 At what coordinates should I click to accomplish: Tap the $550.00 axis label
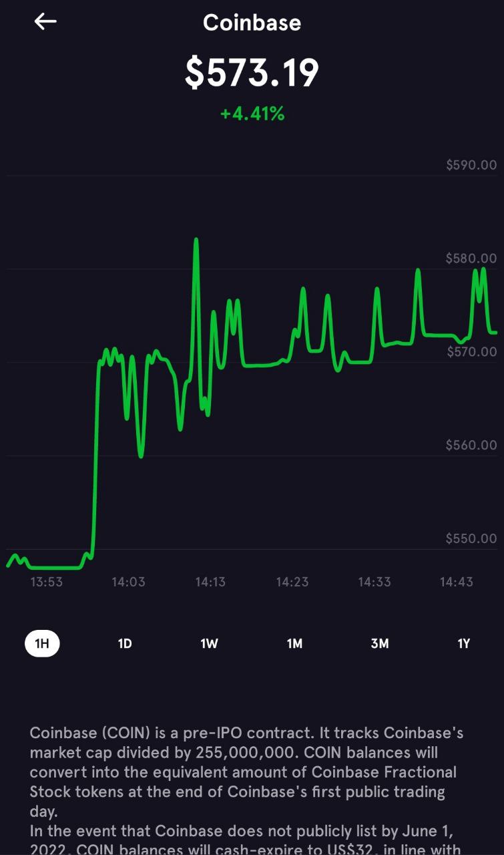471,539
